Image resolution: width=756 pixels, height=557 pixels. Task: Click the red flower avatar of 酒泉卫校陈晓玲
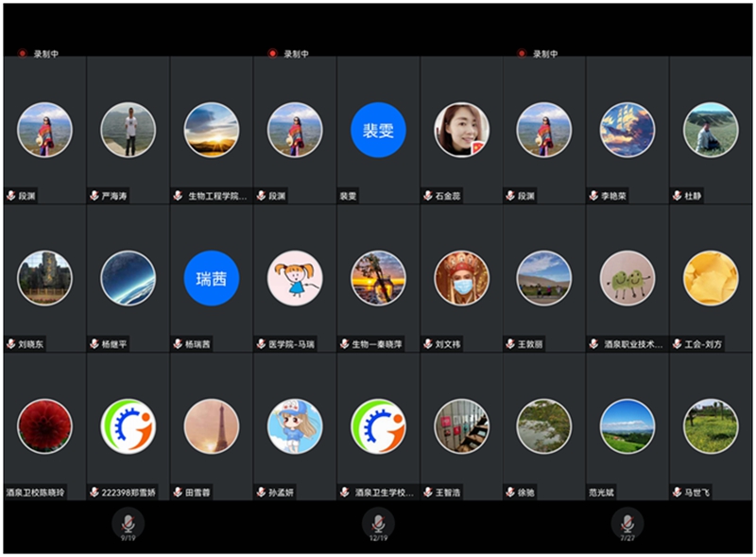pos(44,426)
